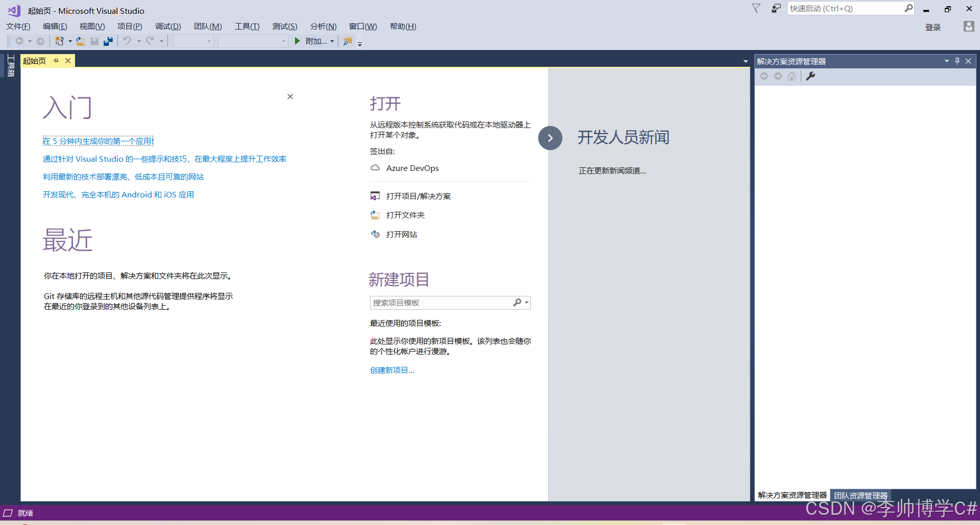
Task: Open the Android 和 iOS 应用 link
Action: click(x=118, y=195)
